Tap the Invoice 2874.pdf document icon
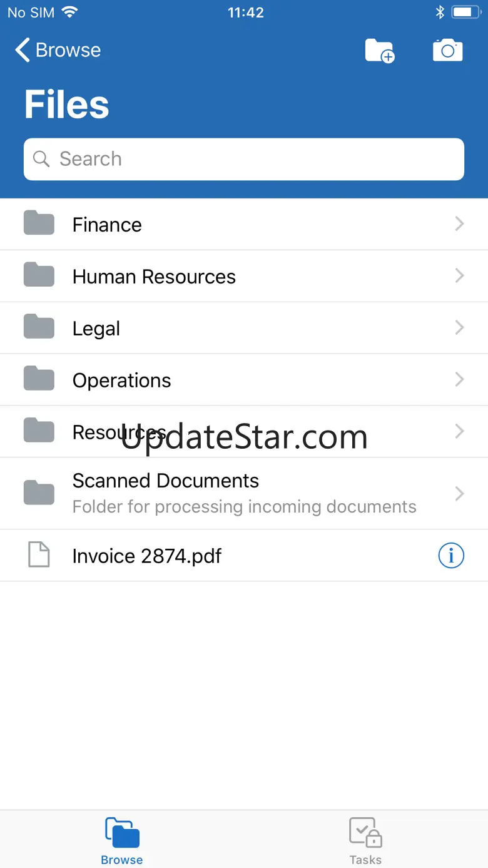 point(39,555)
